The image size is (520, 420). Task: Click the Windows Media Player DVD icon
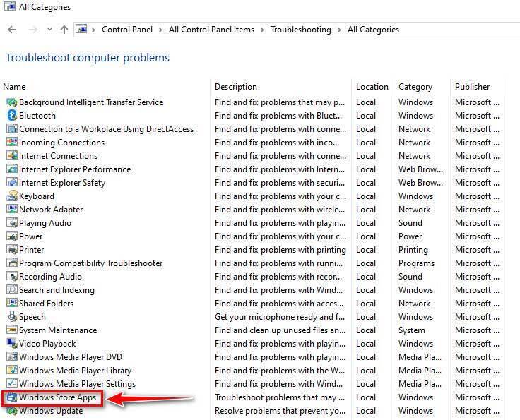[12, 357]
